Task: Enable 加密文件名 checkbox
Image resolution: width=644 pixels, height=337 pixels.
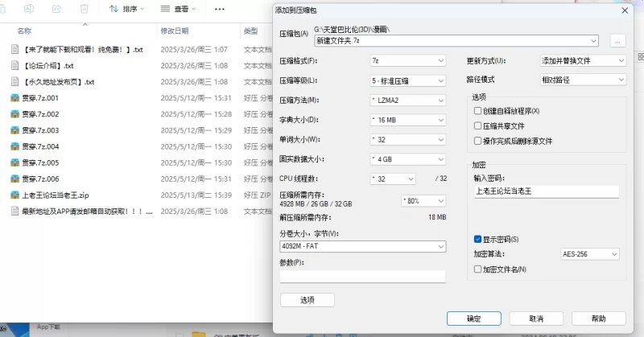Action: coord(477,269)
